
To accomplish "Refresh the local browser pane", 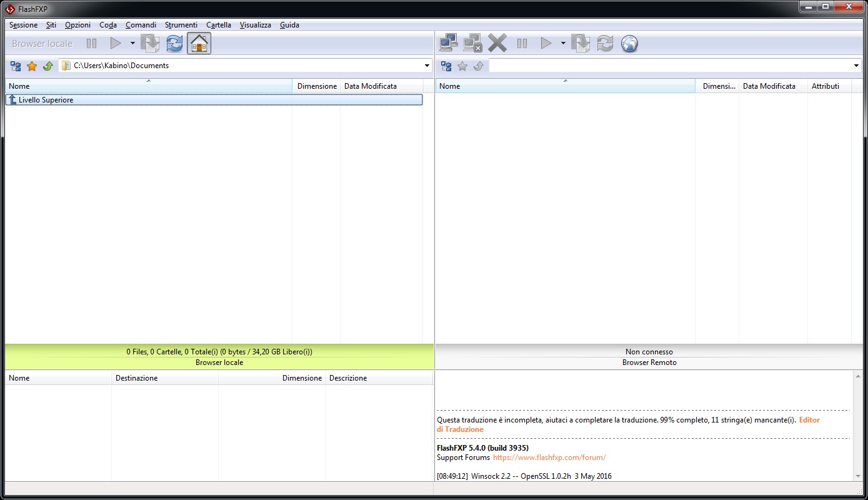I will tap(175, 43).
